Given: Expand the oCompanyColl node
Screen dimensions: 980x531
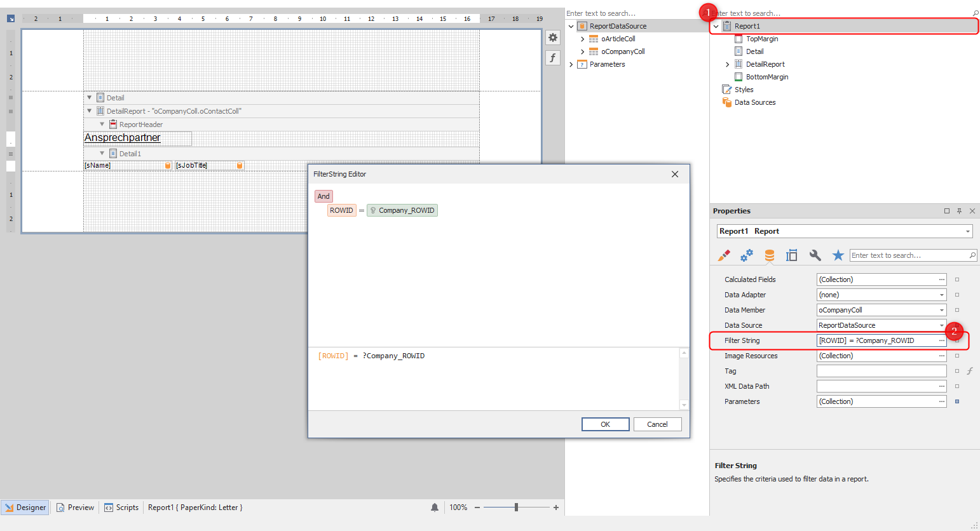Looking at the screenshot, I should (582, 51).
